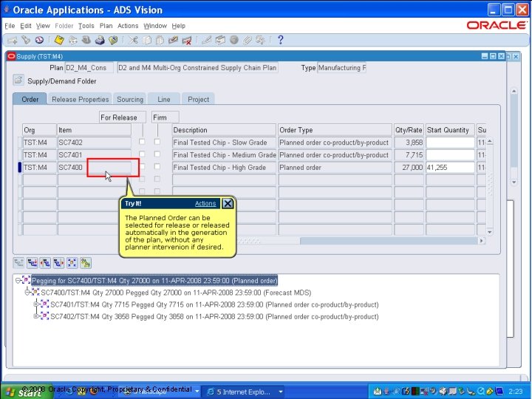Image resolution: width=532 pixels, height=399 pixels.
Task: Click the orders table scroll-down arrow
Action: (x=490, y=232)
